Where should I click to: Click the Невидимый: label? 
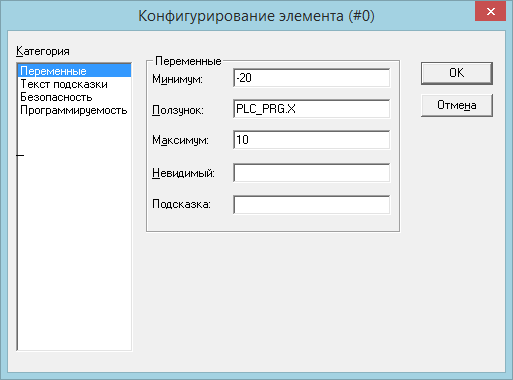pos(183,173)
